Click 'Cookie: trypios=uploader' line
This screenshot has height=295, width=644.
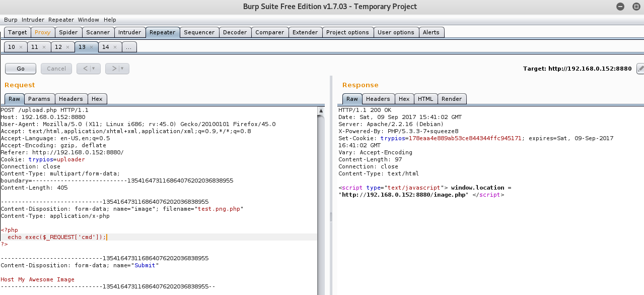[43, 159]
